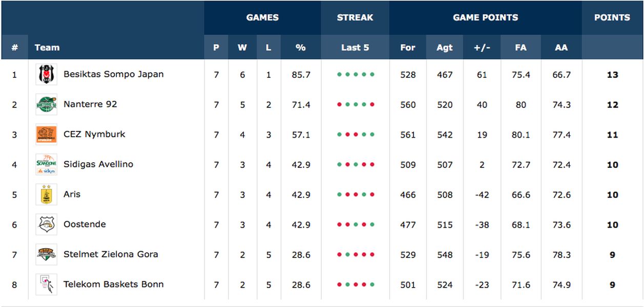This screenshot has width=644, height=307.
Task: Click the Nanterre 92 team logo
Action: pos(47,105)
